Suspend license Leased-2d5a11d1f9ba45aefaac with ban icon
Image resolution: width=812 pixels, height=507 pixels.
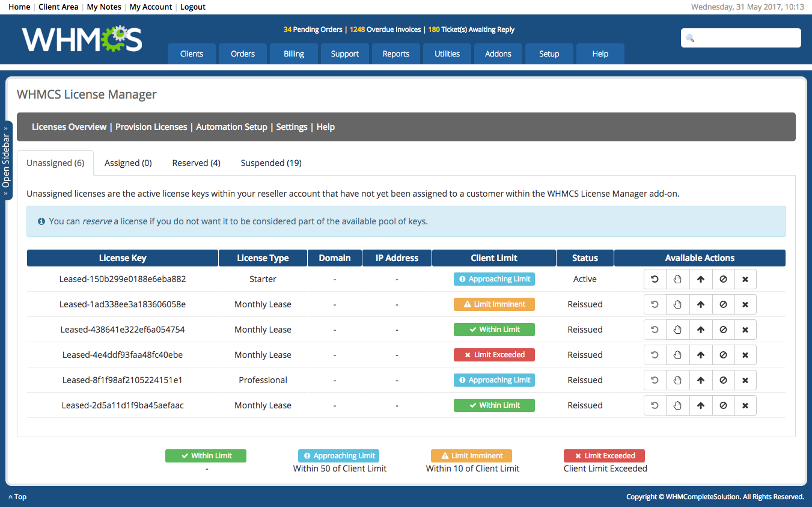click(723, 405)
